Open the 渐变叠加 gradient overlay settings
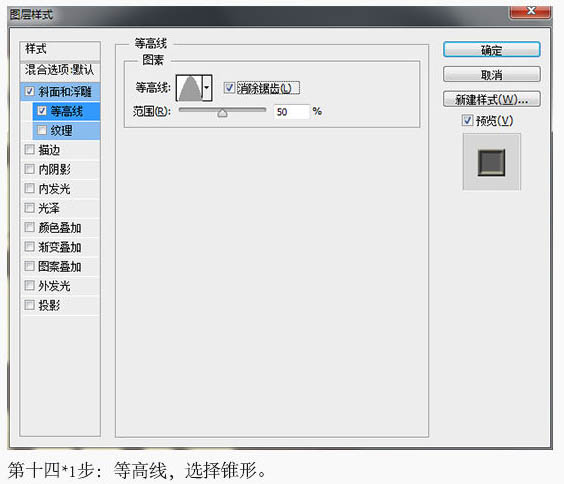Image resolution: width=564 pixels, height=484 pixels. pos(60,247)
